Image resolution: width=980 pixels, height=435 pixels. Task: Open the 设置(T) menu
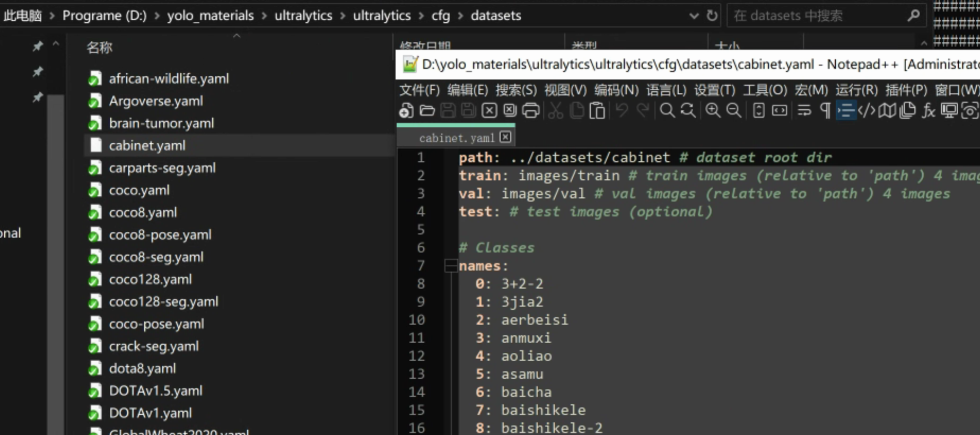714,90
